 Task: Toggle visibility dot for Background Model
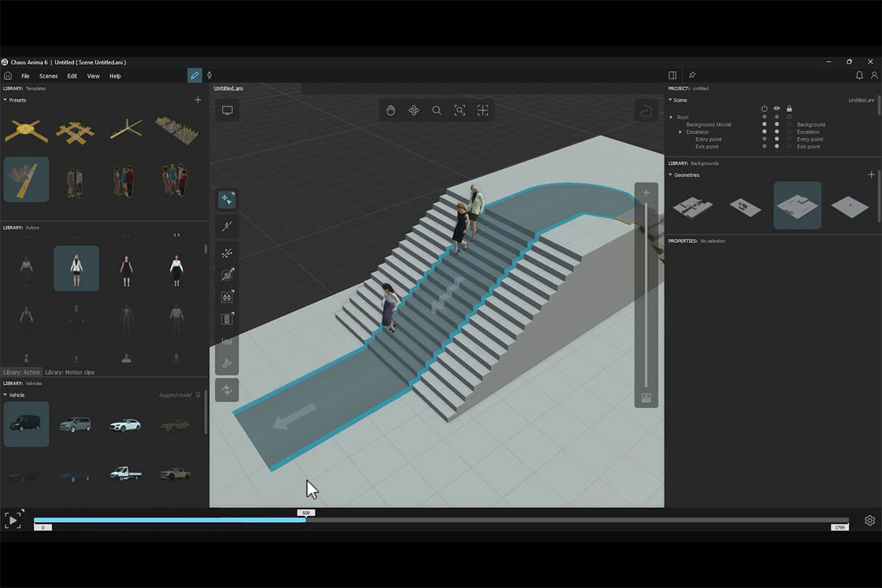[777, 125]
